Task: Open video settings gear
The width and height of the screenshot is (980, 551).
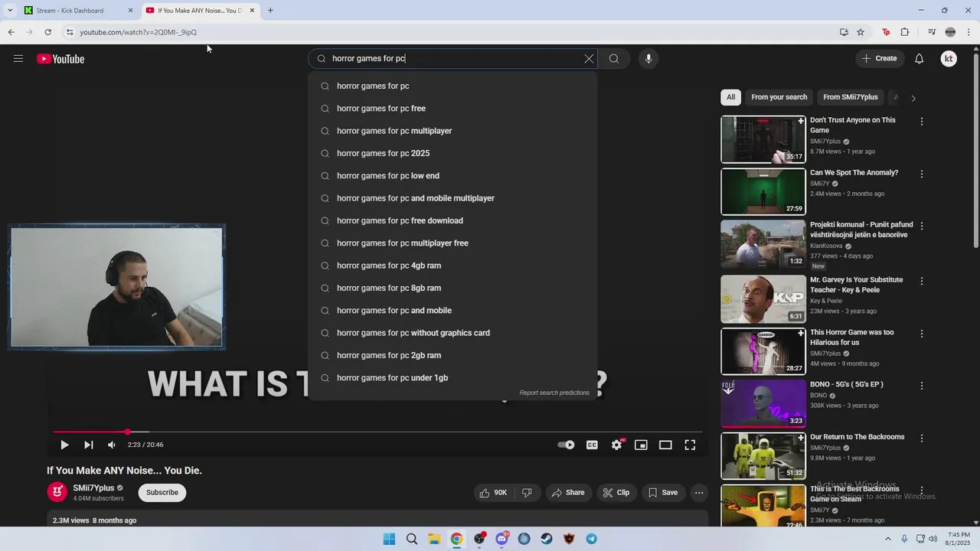Action: tap(616, 445)
